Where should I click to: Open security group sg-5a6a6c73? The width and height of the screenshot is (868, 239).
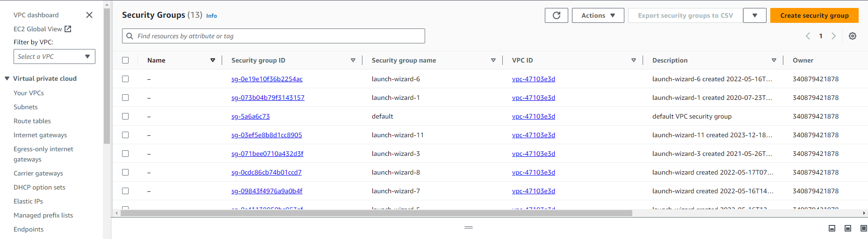click(251, 116)
